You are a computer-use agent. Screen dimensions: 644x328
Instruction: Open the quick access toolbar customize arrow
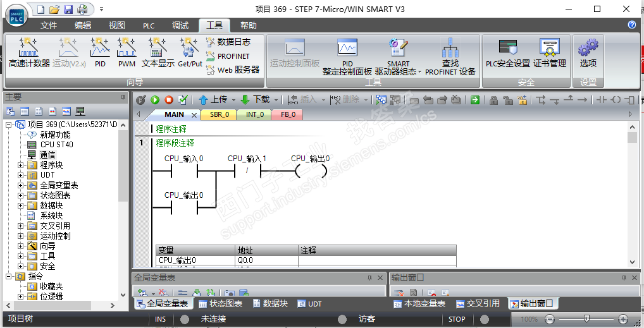click(101, 9)
